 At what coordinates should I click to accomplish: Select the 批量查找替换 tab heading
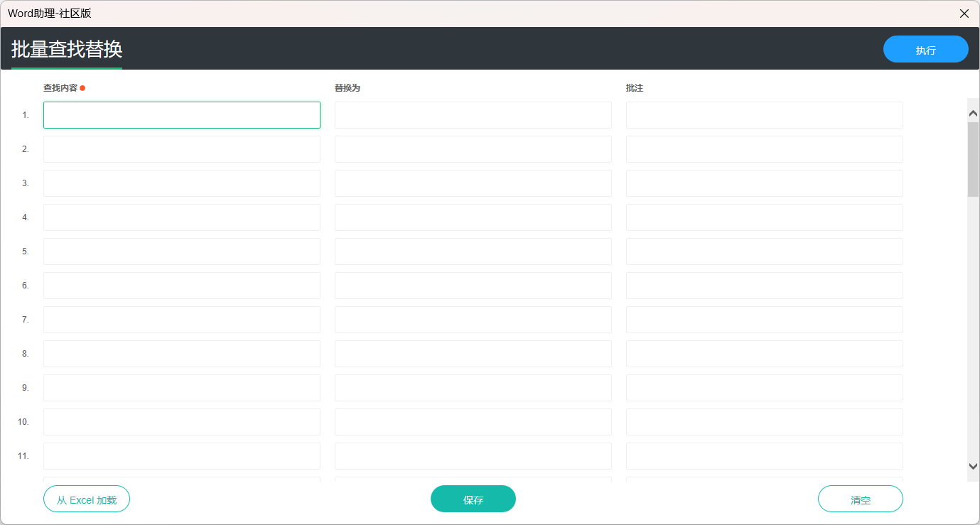[x=67, y=49]
